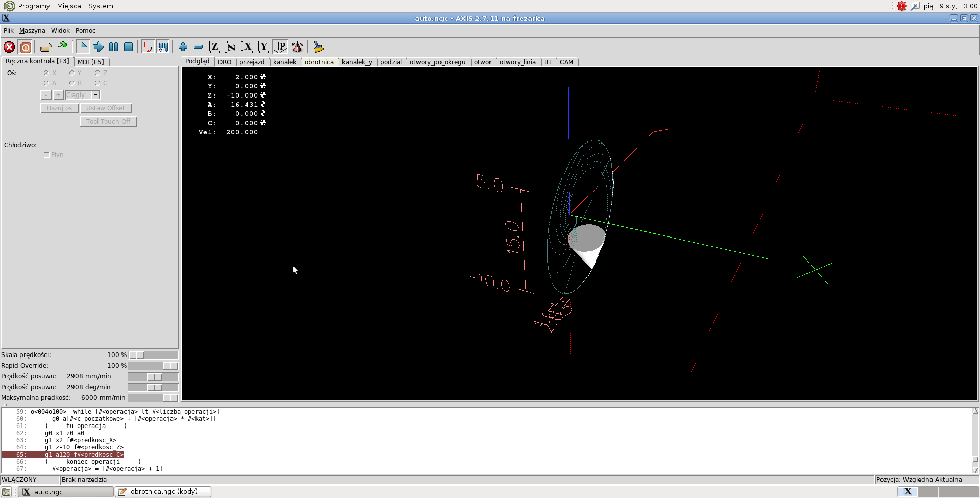Open a G-code file

[46, 47]
